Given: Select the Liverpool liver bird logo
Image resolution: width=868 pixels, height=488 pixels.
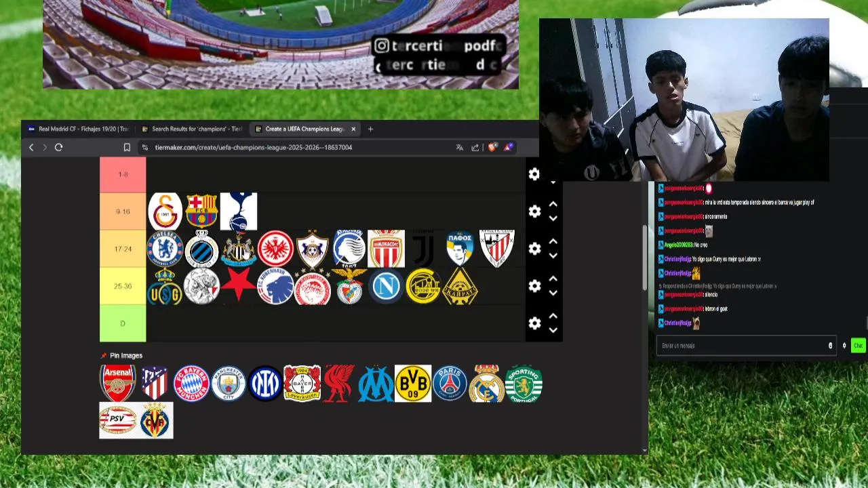Looking at the screenshot, I should click(x=339, y=383).
